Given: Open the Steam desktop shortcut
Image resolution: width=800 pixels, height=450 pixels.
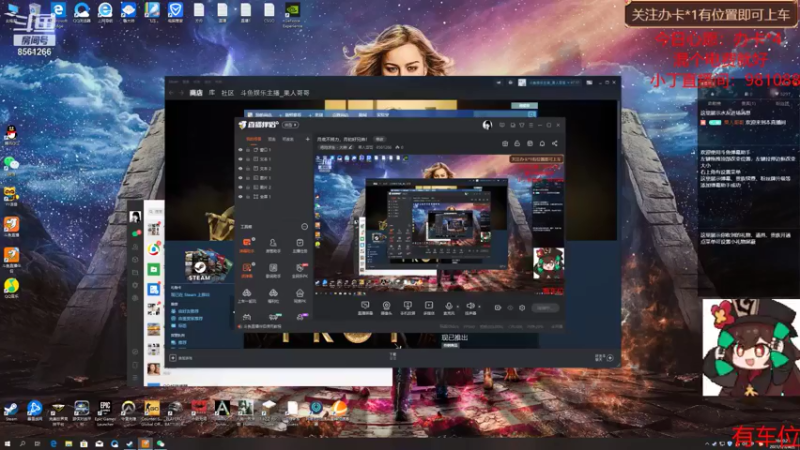Looking at the screenshot, I should [x=11, y=410].
